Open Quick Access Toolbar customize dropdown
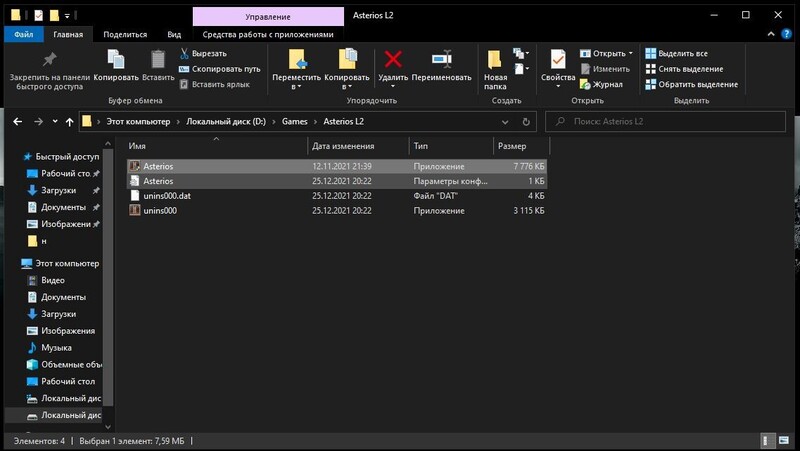Screen dimensions: 800x451 point(67,16)
